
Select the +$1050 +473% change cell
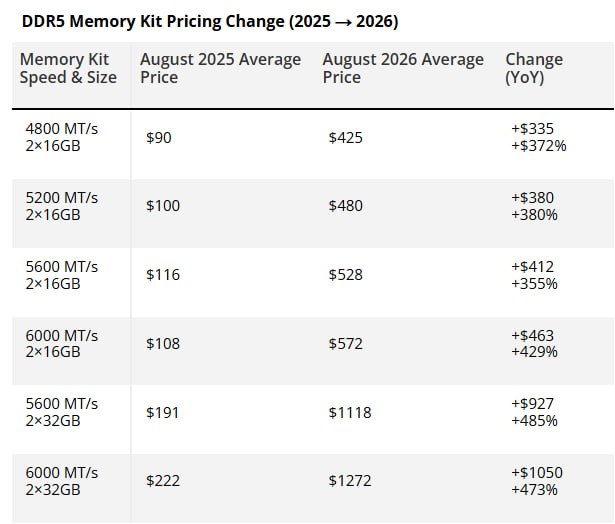tap(537, 481)
